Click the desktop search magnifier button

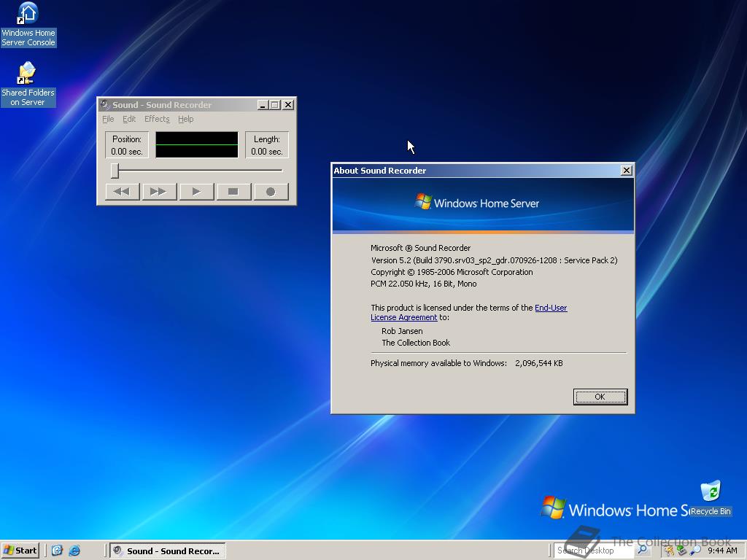click(642, 550)
